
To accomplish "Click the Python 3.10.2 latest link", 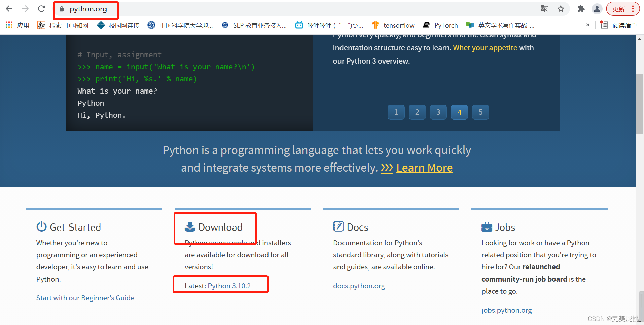I will [x=229, y=286].
